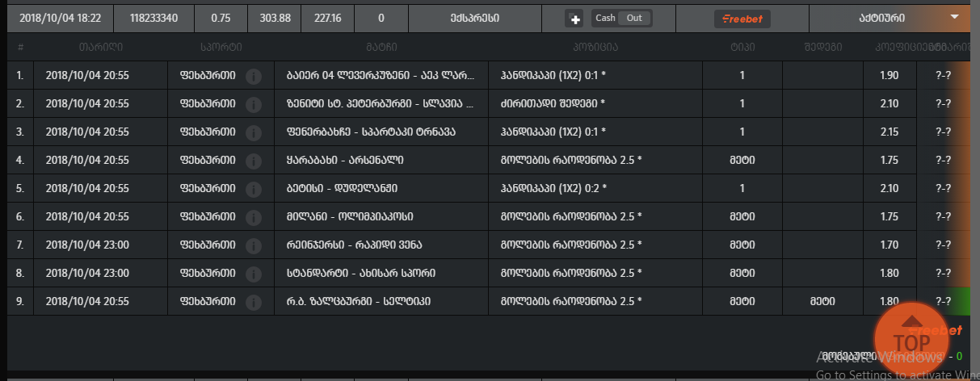Click the მეტი result cell in row 9
The width and height of the screenshot is (980, 381).
coord(822,301)
